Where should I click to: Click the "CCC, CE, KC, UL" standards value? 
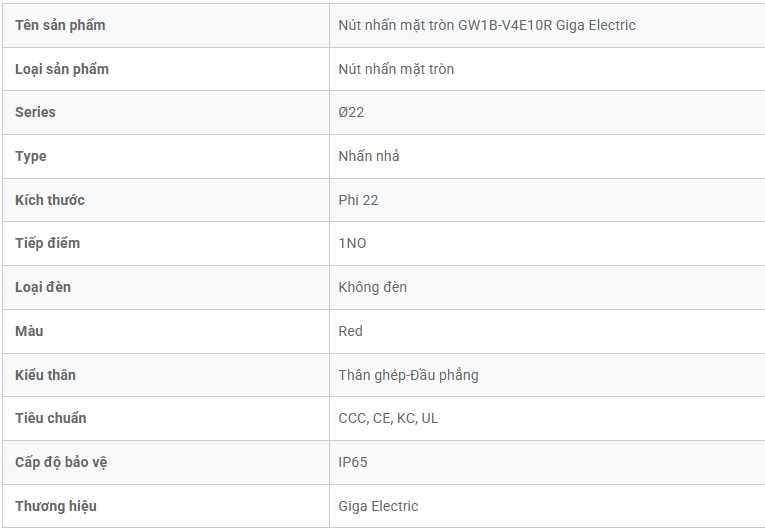pos(388,418)
